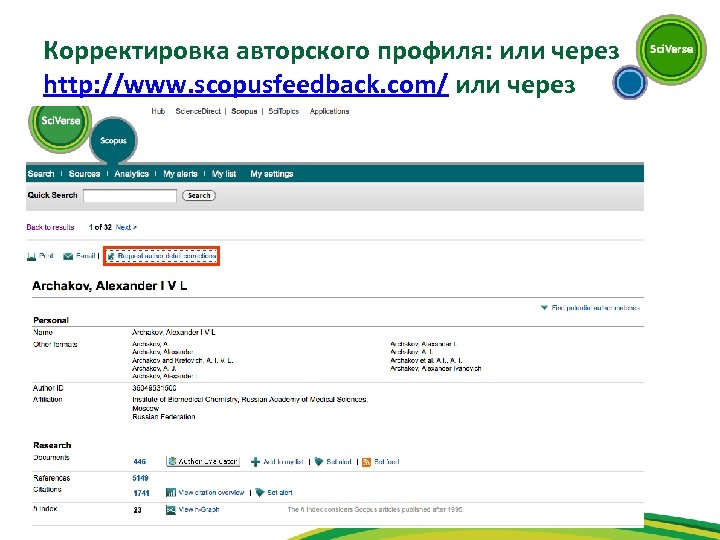This screenshot has width=720, height=540.
Task: Open the My settings tab
Action: point(272,174)
